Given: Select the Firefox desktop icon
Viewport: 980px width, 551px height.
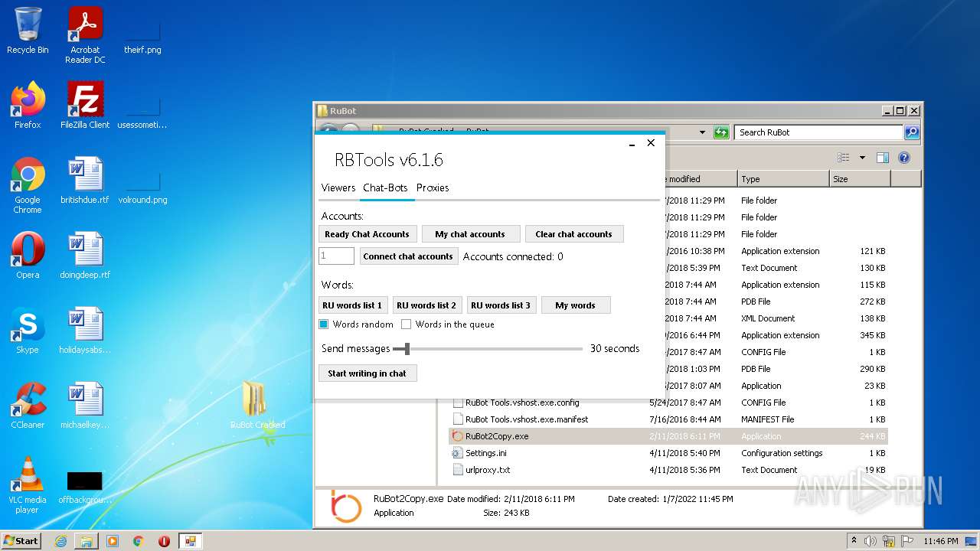Looking at the screenshot, I should (28, 105).
